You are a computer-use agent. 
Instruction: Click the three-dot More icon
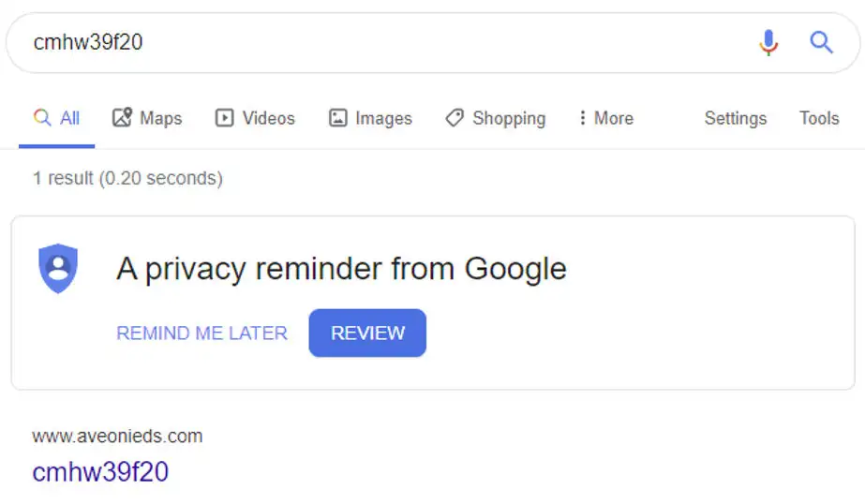click(583, 117)
